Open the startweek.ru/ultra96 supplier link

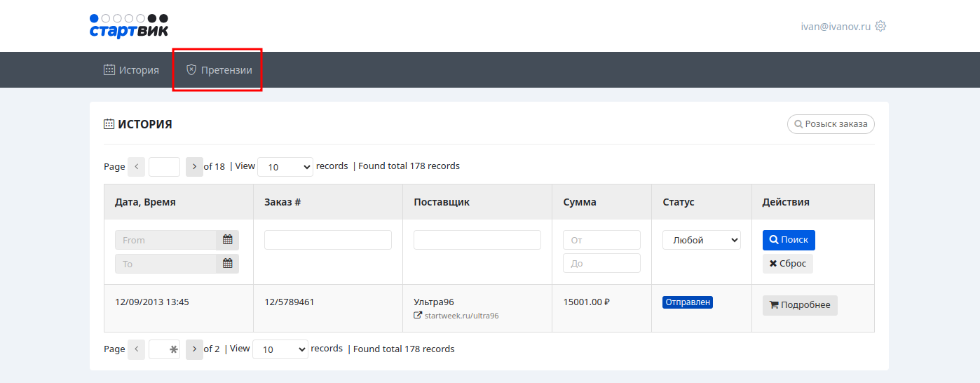pos(461,316)
